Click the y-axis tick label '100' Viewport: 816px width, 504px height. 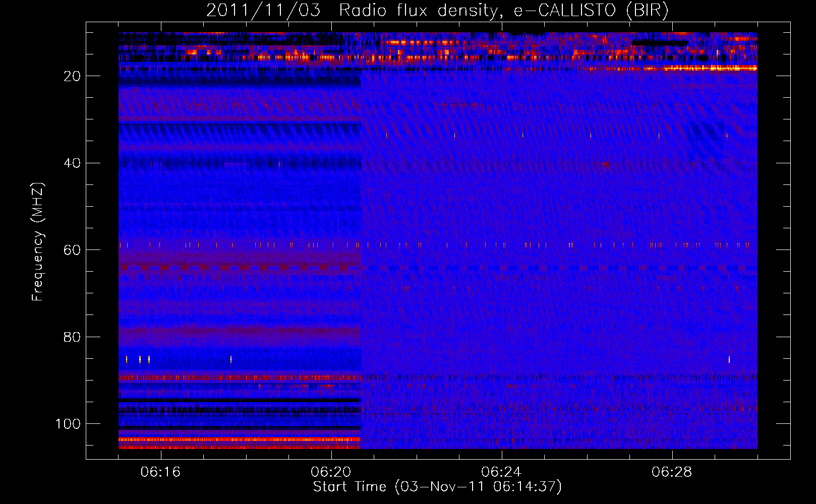pos(68,424)
